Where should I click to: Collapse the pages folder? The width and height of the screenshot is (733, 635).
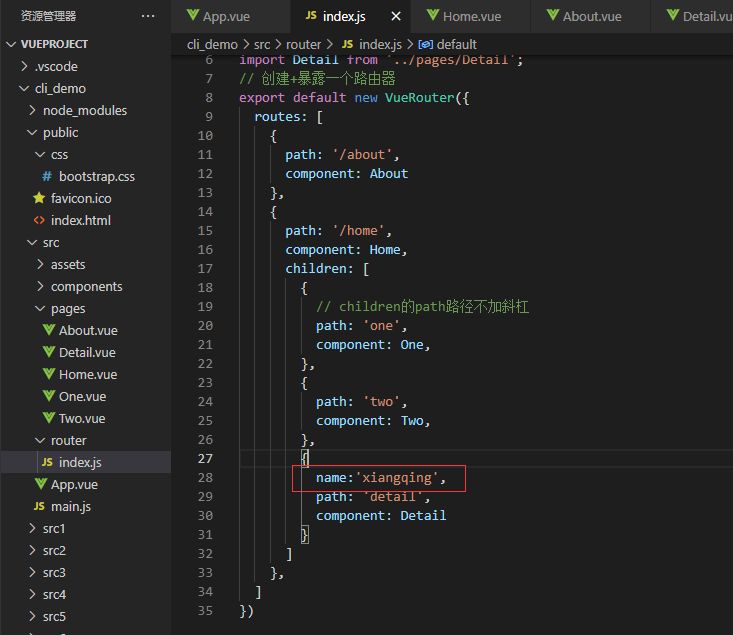pyautogui.click(x=40, y=309)
